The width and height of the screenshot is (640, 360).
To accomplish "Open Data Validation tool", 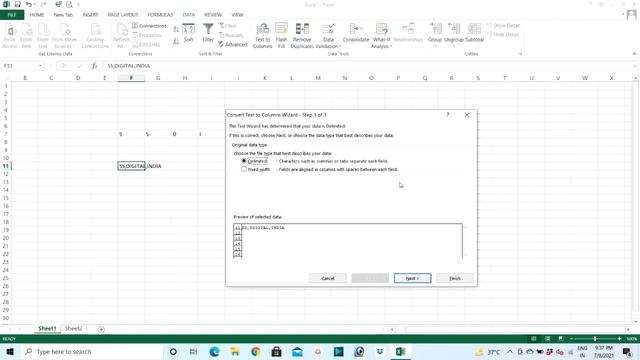I will (x=328, y=36).
